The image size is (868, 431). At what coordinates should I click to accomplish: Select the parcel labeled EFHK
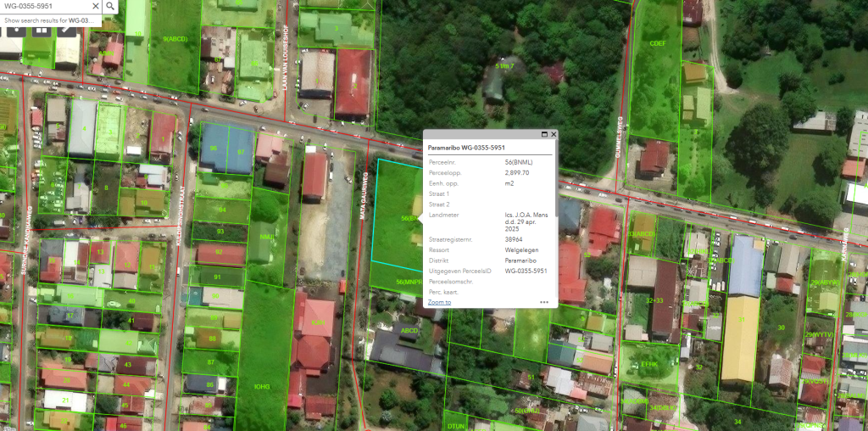pos(649,364)
